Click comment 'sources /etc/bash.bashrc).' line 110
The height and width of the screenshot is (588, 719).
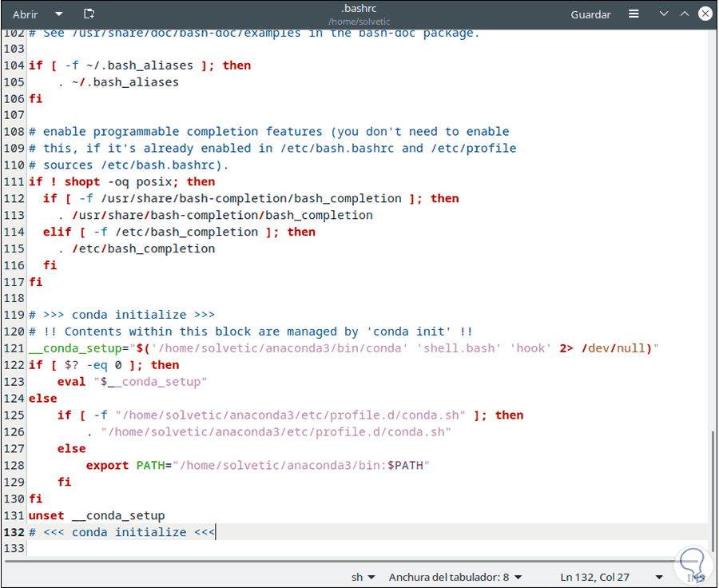click(129, 165)
